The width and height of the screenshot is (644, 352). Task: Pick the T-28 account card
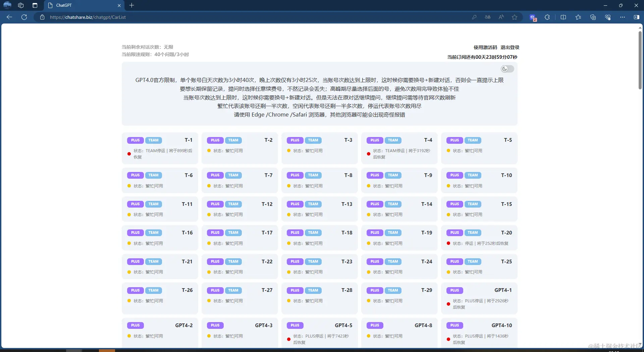pos(320,298)
